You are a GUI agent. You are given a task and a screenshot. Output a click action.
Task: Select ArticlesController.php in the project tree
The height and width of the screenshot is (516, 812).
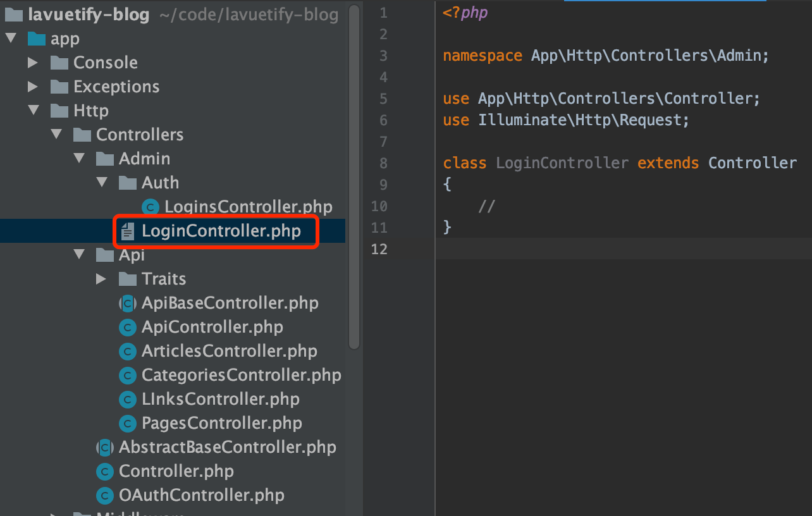[229, 351]
